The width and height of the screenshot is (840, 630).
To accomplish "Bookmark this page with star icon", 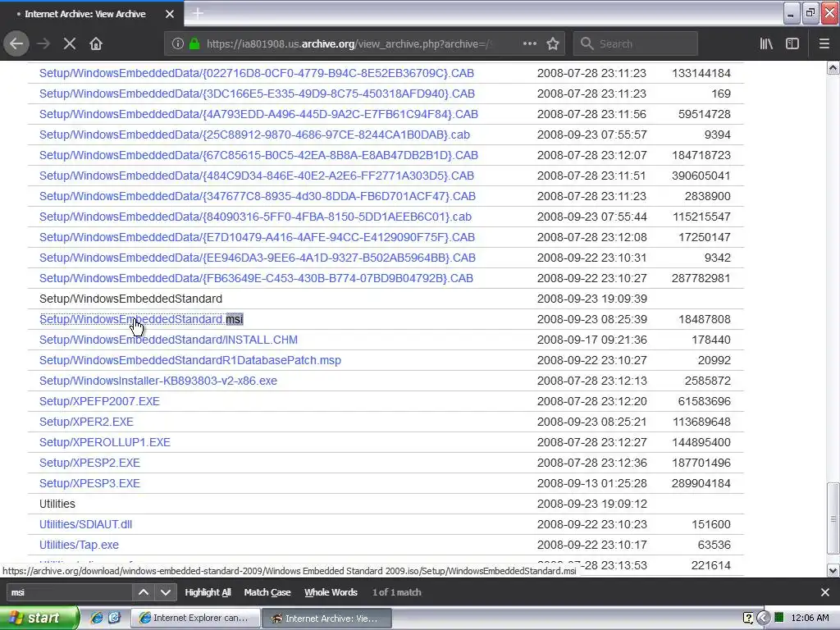I will (553, 43).
